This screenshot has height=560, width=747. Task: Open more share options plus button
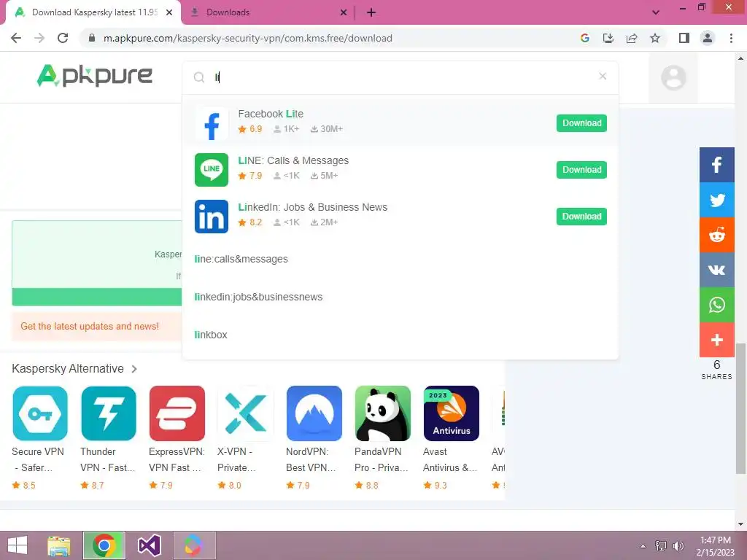[x=717, y=340]
